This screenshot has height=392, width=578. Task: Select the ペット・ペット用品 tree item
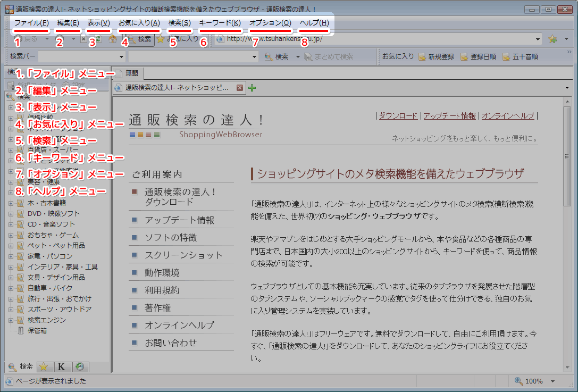coord(56,246)
